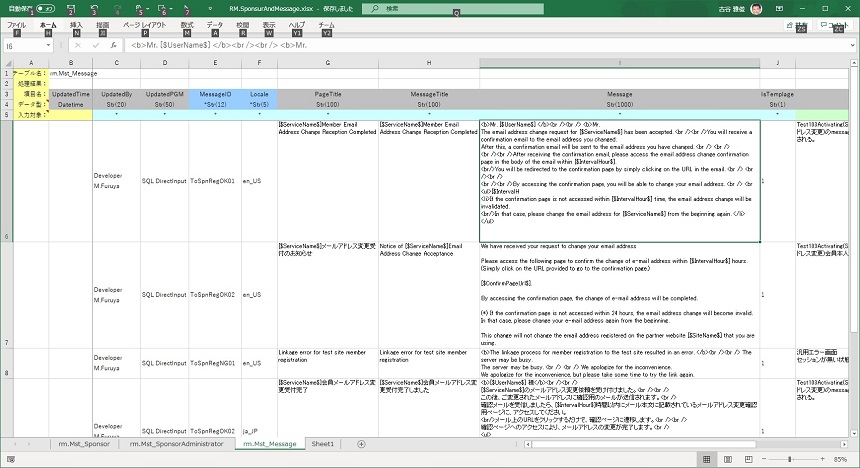Click the Share (共有) button

tap(797, 25)
